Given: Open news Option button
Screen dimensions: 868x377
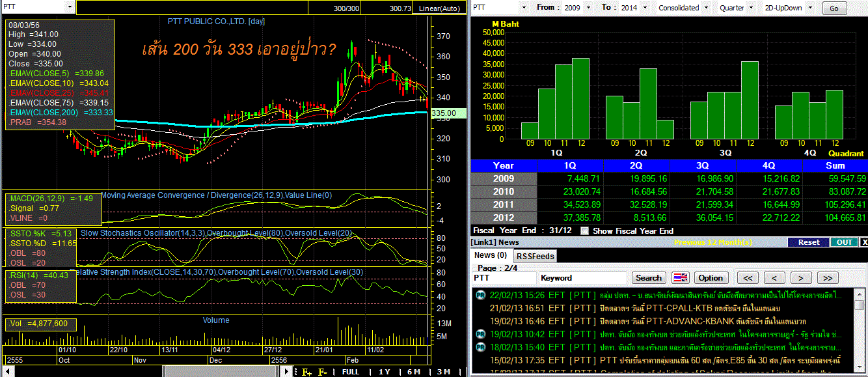Looking at the screenshot, I should click(x=711, y=278).
